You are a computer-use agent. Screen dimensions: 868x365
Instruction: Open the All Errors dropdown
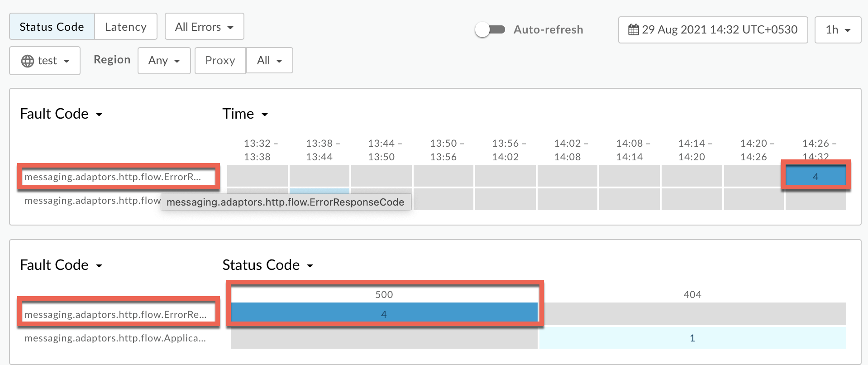coord(204,27)
